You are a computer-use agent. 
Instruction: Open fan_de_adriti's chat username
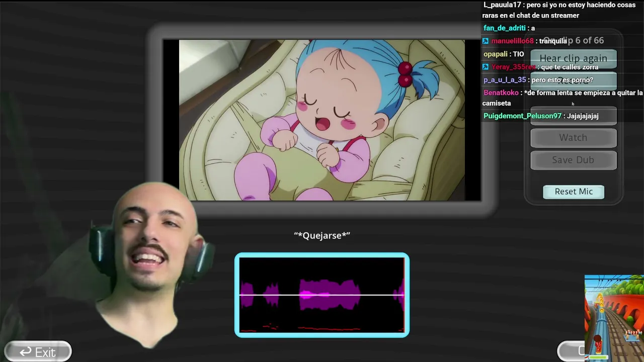tap(504, 28)
